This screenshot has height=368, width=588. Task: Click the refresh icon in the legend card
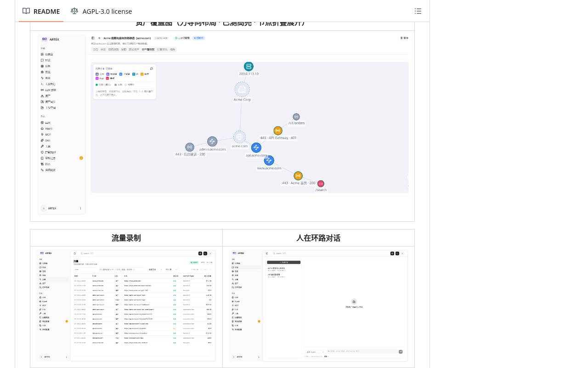click(152, 69)
